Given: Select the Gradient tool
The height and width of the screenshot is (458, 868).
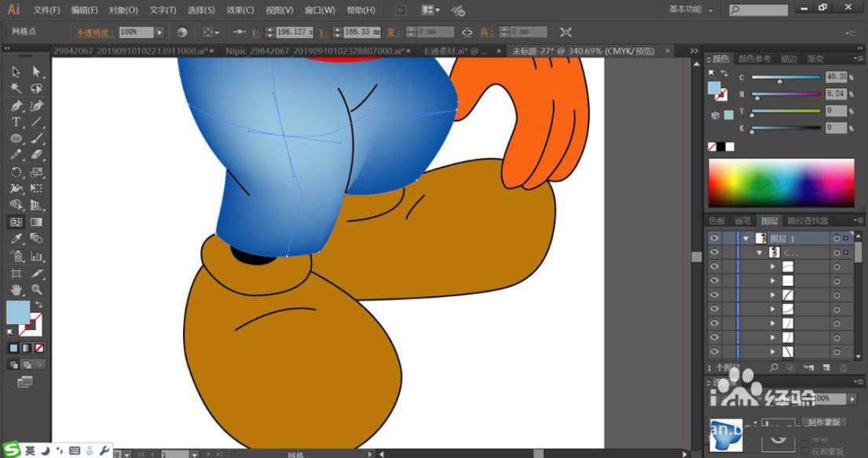Looking at the screenshot, I should 37,222.
